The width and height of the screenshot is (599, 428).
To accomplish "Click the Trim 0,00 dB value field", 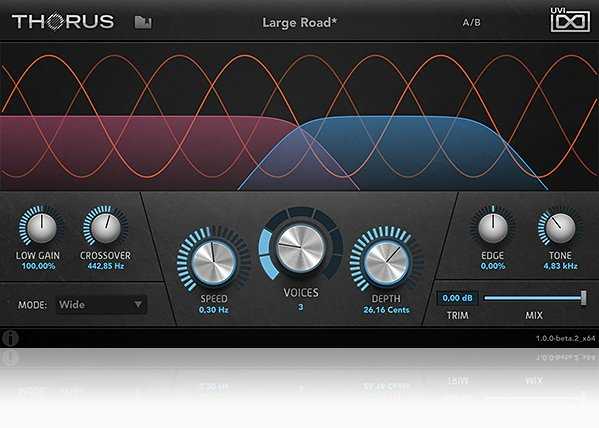I will point(457,298).
